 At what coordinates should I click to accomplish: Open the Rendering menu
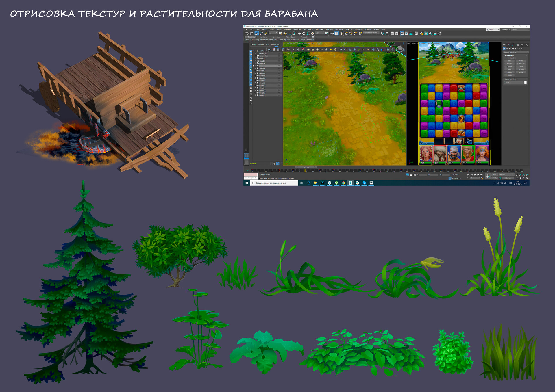(x=320, y=29)
